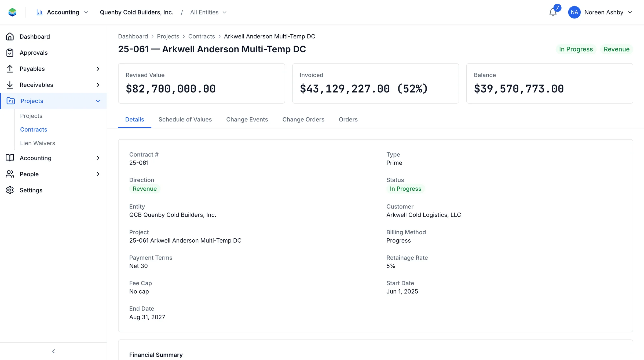Viewport: 644px width, 360px height.
Task: Click the Balance amount $39,570,773.00
Action: point(519,89)
